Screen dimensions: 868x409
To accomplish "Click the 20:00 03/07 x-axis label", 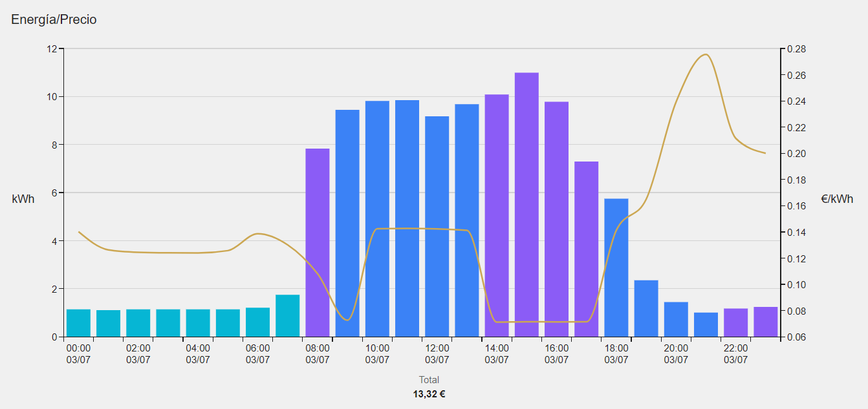I will (x=676, y=353).
